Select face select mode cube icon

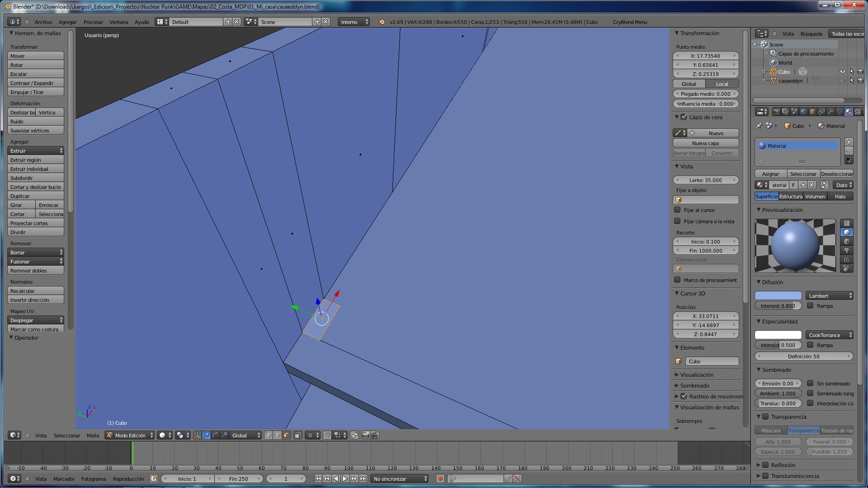coord(286,435)
